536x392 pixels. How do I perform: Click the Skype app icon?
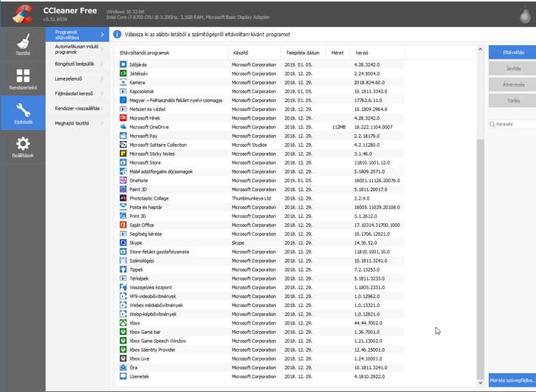(123, 243)
